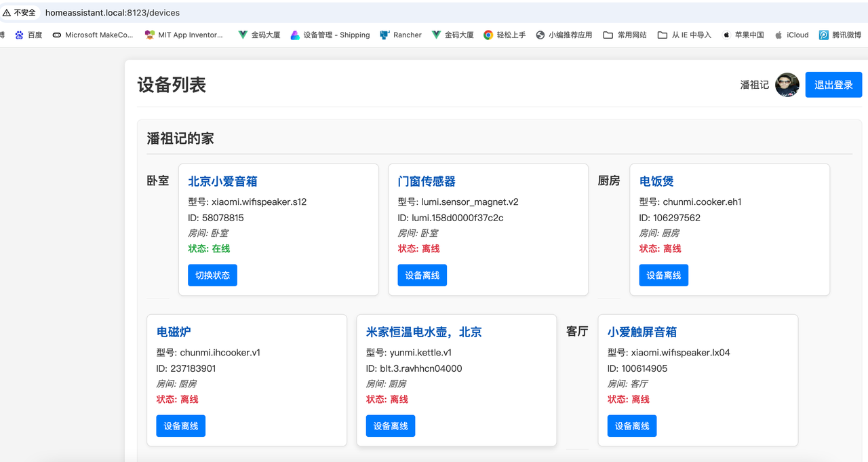Open the iCloud bookmark

[791, 35]
